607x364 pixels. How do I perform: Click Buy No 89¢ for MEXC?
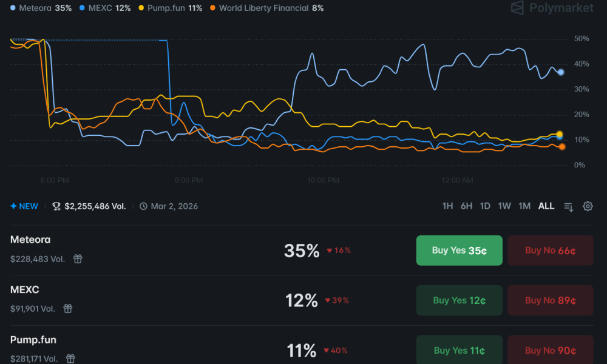pyautogui.click(x=550, y=300)
